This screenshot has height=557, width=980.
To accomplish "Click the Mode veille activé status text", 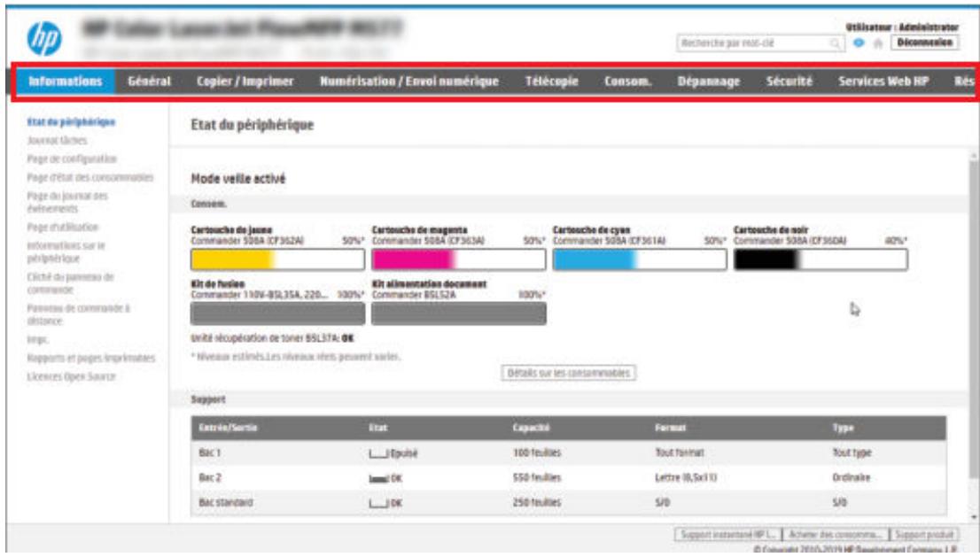I will [x=238, y=179].
